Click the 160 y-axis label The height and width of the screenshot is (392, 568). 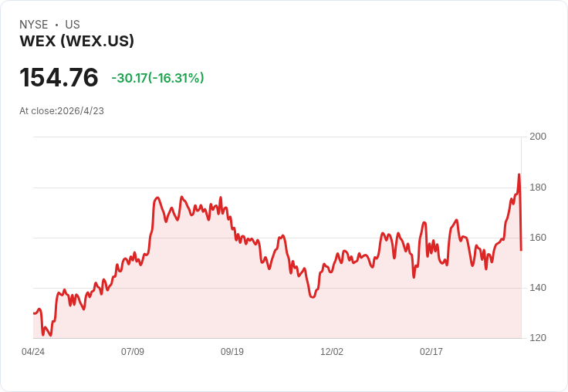point(538,238)
